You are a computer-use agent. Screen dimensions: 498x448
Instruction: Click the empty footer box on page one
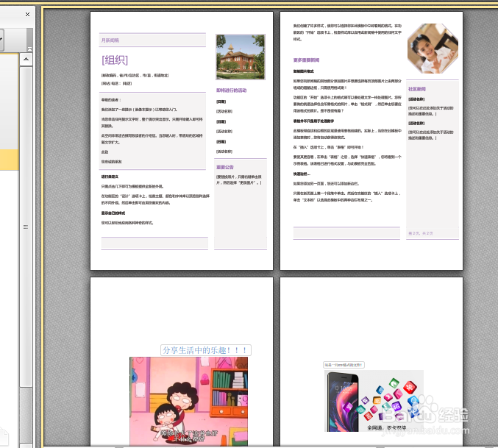pyautogui.click(x=154, y=243)
